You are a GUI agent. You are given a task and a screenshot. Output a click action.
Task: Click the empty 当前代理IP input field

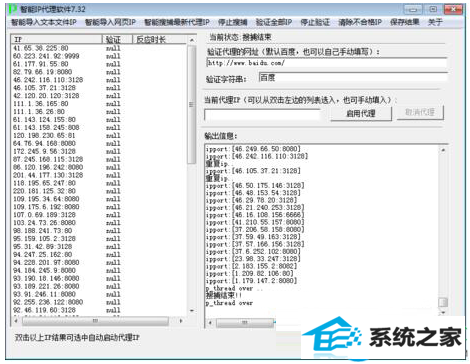pyautogui.click(x=262, y=114)
